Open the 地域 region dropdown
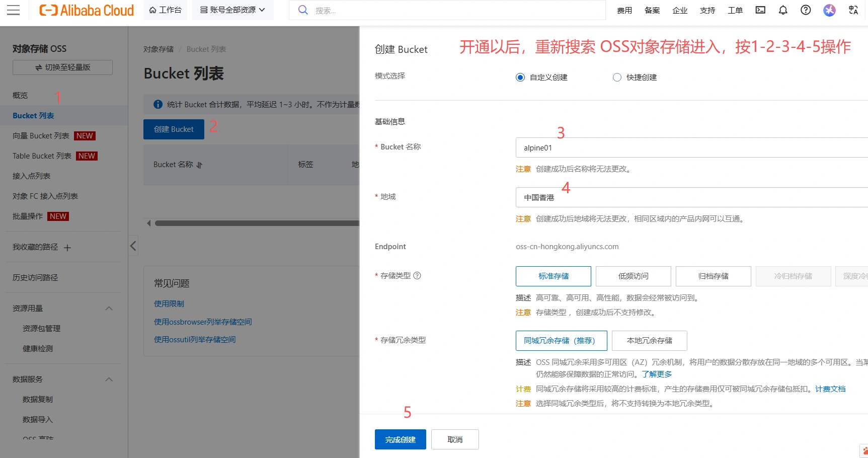868x458 pixels. (692, 197)
